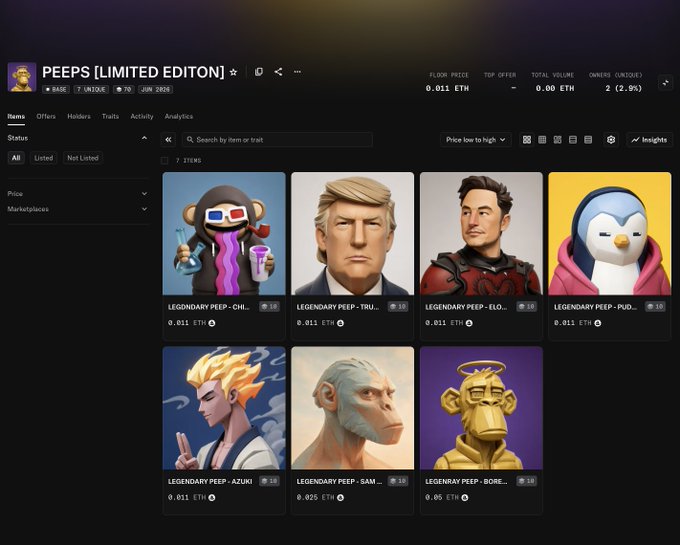Click the supply badge on AZUKI card

tap(269, 481)
